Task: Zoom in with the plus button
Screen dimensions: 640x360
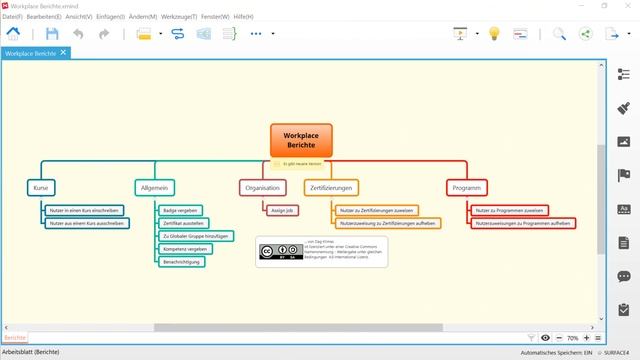Action: [587, 338]
